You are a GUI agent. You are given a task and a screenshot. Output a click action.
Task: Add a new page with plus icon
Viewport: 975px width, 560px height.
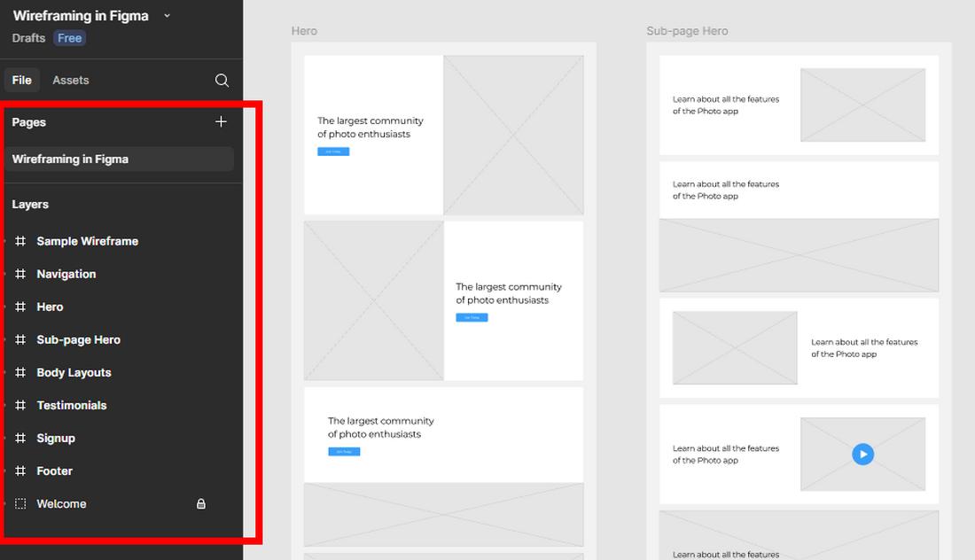point(221,121)
